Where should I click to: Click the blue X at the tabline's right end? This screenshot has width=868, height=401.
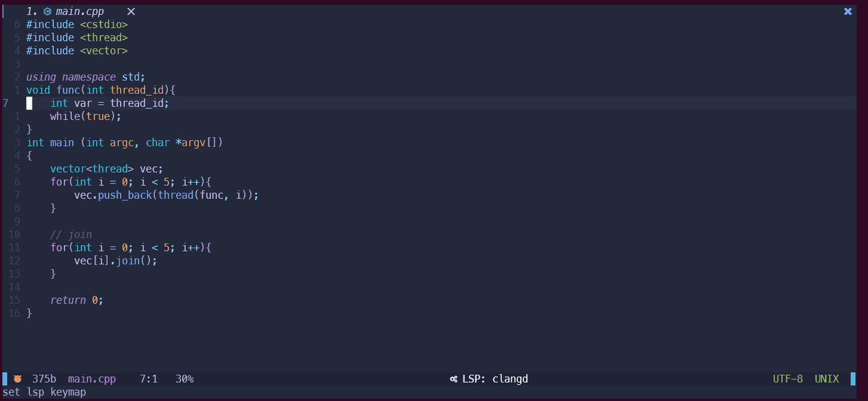pos(848,11)
